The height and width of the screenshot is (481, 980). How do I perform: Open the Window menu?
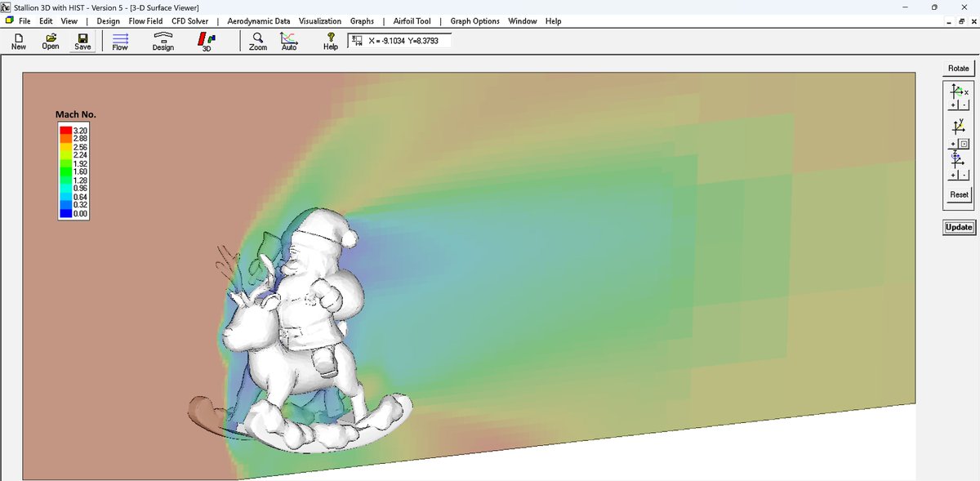[x=523, y=21]
